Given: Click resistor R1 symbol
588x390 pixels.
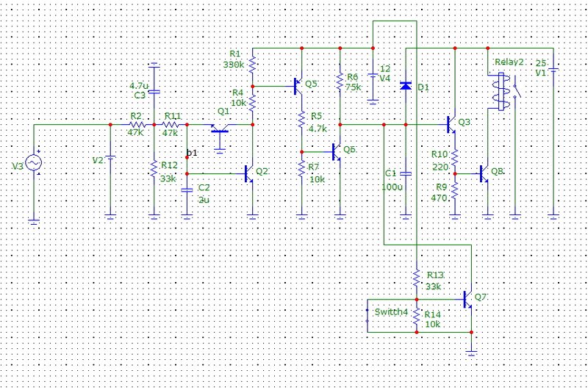Looking at the screenshot, I should [x=252, y=65].
